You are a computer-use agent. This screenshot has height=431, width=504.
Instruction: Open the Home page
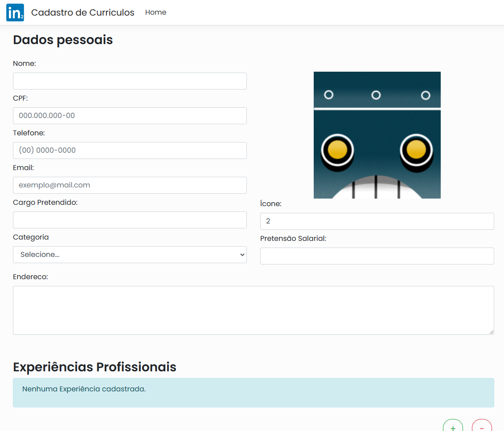pos(156,12)
